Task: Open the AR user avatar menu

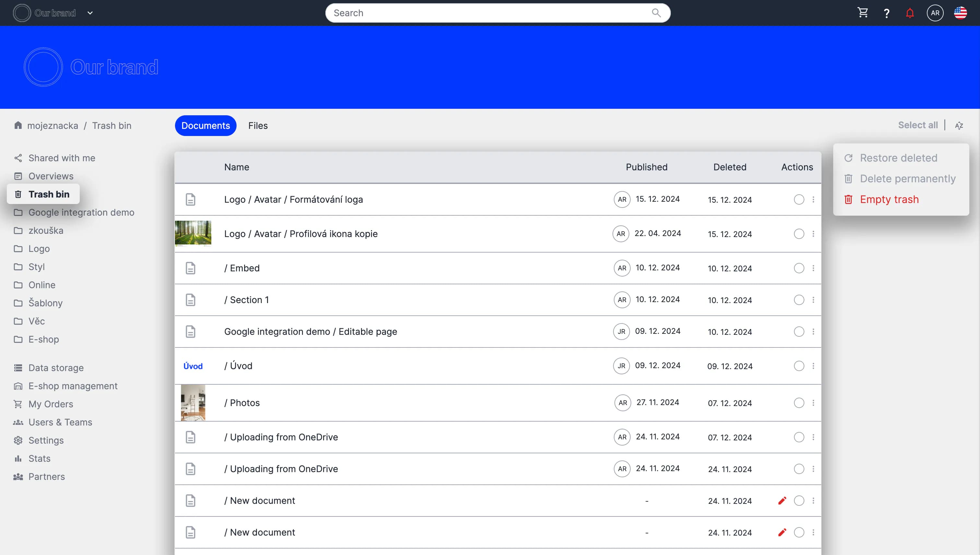Action: click(x=935, y=13)
